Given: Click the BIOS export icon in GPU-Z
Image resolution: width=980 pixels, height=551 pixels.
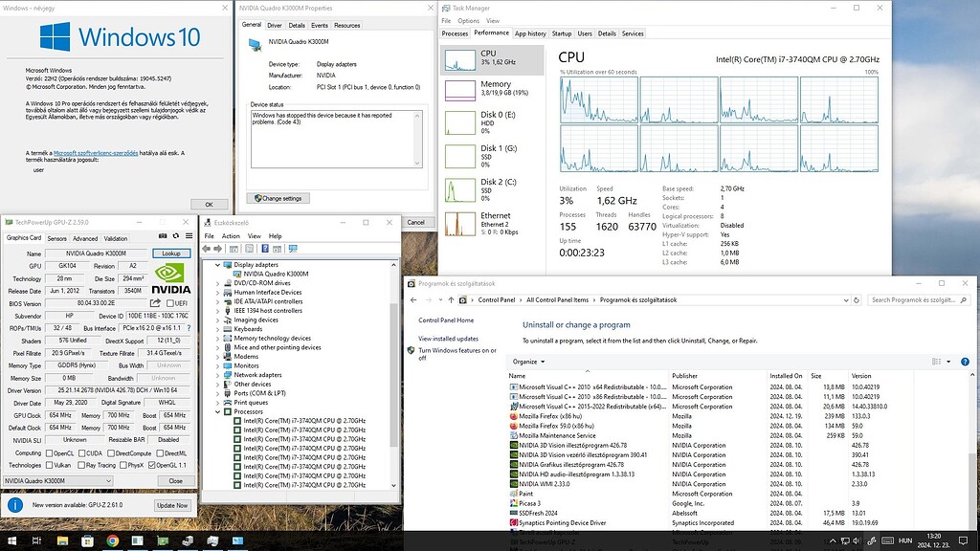Looking at the screenshot, I should pos(156,303).
